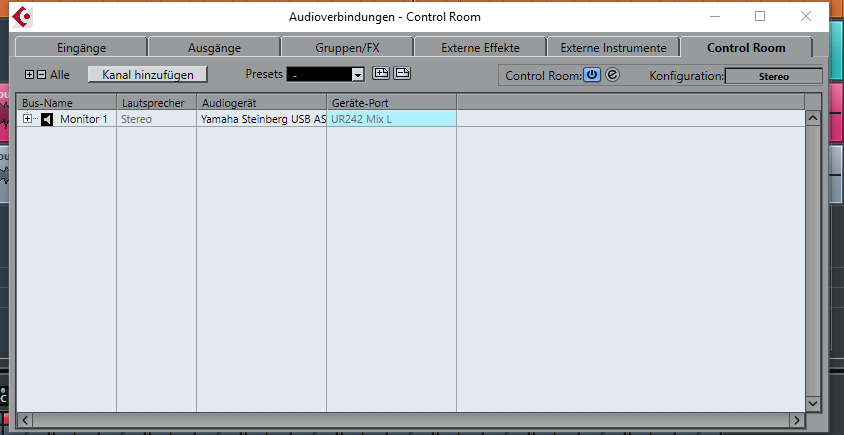Expand the Monitor 1 bus tree entry
Image resolution: width=844 pixels, height=435 pixels.
pyautogui.click(x=27, y=119)
